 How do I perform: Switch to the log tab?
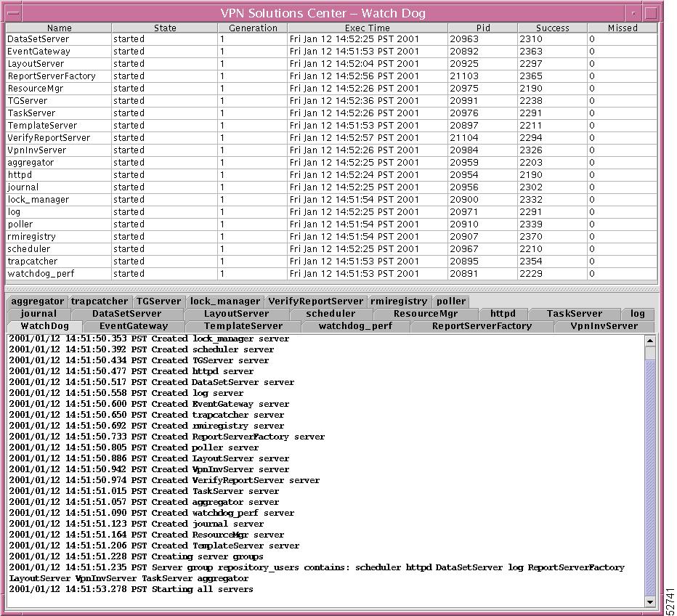point(637,314)
